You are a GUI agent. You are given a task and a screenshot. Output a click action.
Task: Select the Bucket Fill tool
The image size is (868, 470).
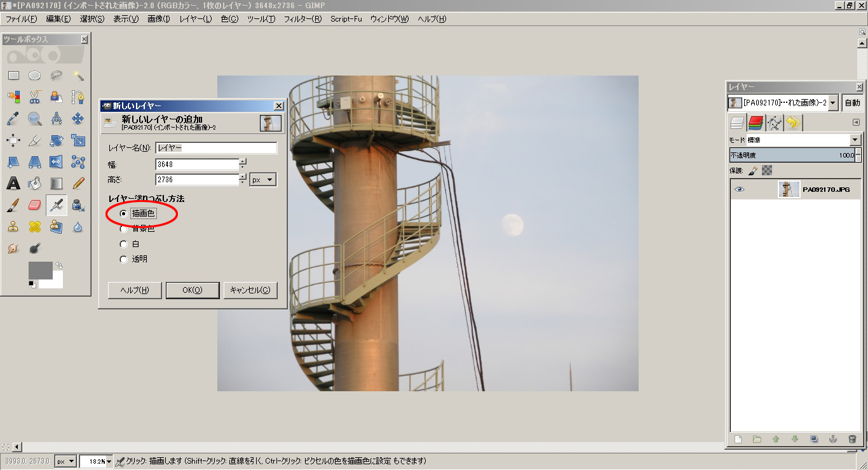[x=35, y=184]
